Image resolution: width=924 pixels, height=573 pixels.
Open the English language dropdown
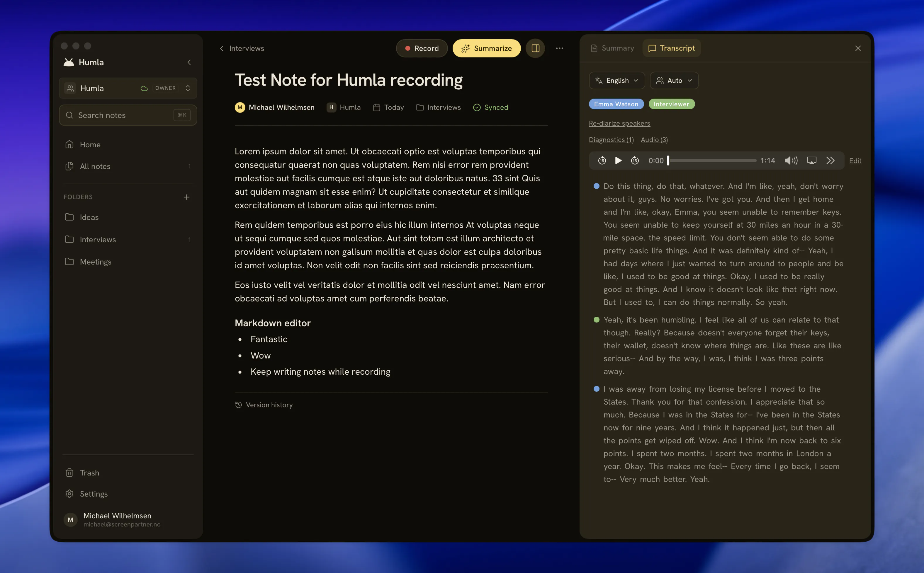pyautogui.click(x=616, y=80)
